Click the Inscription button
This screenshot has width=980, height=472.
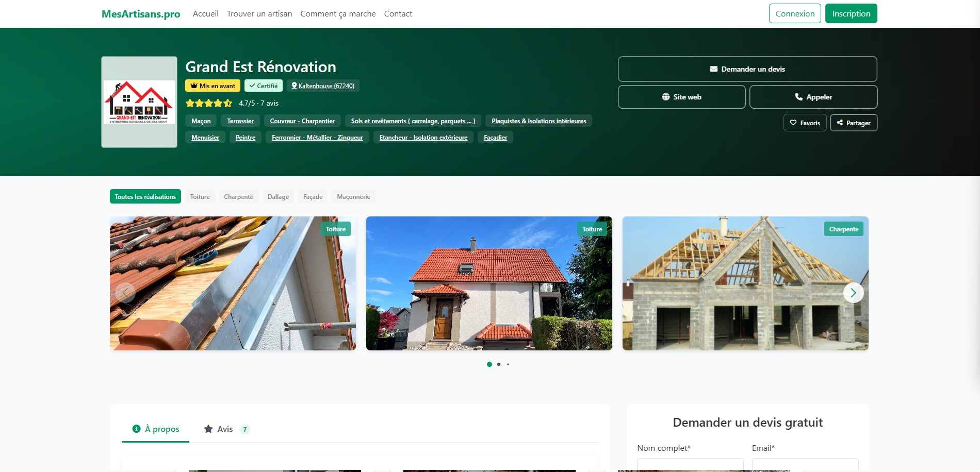pyautogui.click(x=851, y=13)
